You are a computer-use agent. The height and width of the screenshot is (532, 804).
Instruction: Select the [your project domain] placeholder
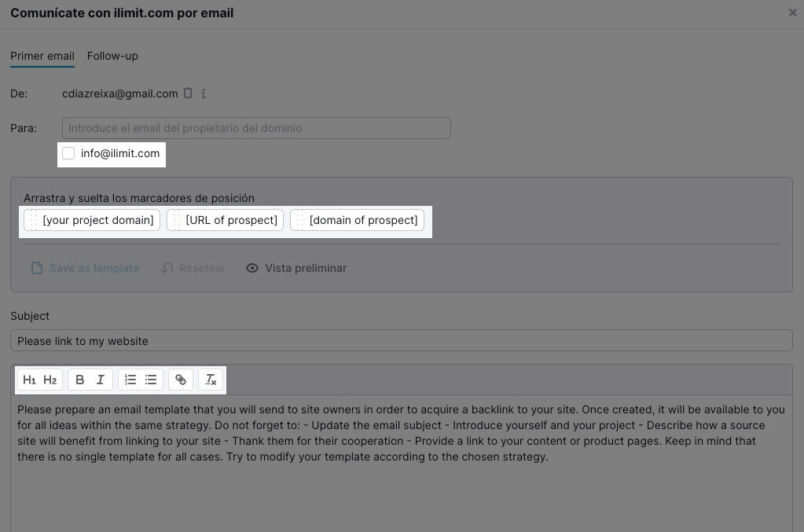point(92,220)
